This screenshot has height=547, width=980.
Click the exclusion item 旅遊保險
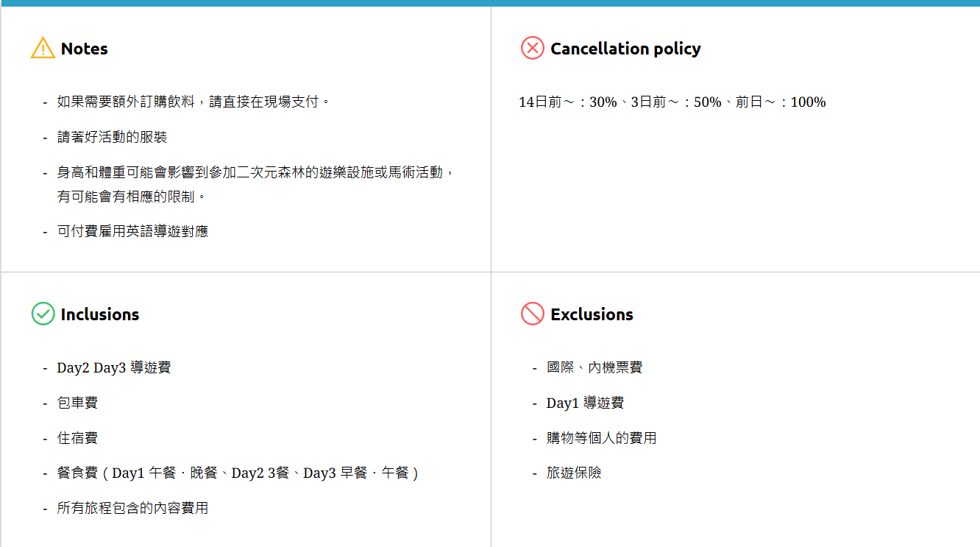coord(574,473)
